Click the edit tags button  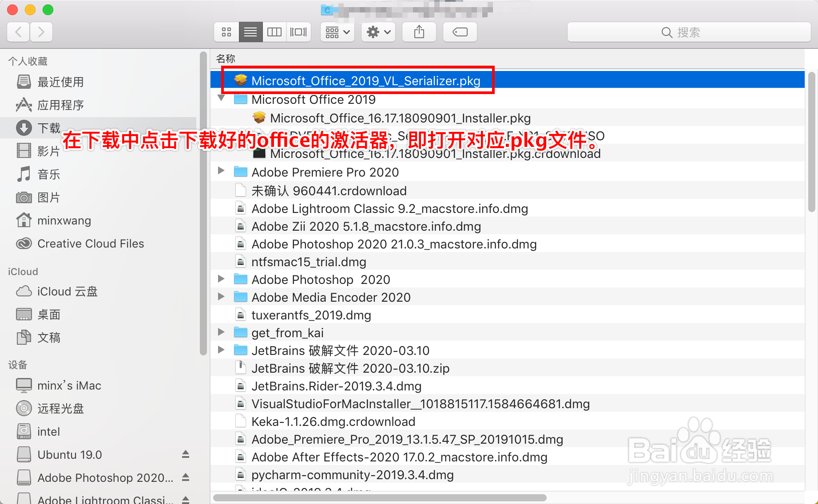[x=460, y=32]
